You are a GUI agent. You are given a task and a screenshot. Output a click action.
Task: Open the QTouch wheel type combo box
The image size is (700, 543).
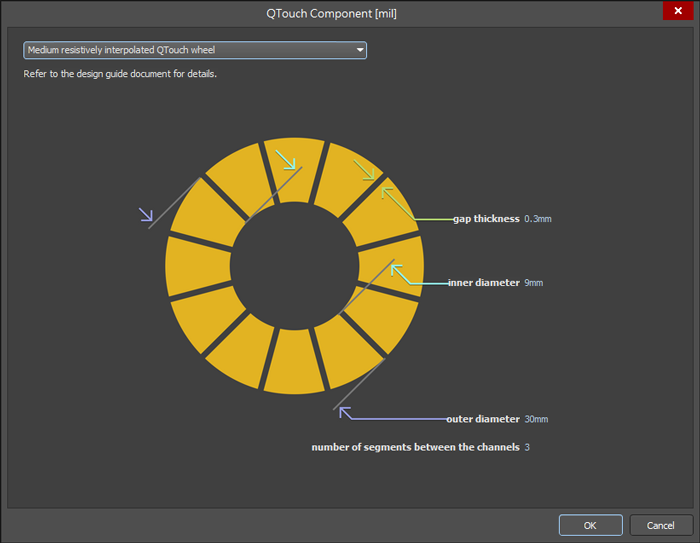pyautogui.click(x=190, y=50)
